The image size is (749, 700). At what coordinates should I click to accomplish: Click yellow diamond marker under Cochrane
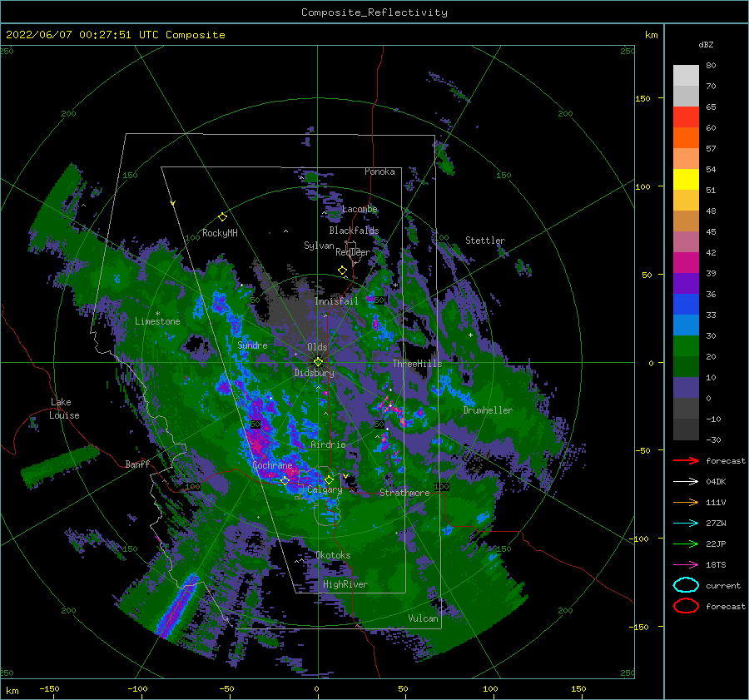tap(285, 480)
